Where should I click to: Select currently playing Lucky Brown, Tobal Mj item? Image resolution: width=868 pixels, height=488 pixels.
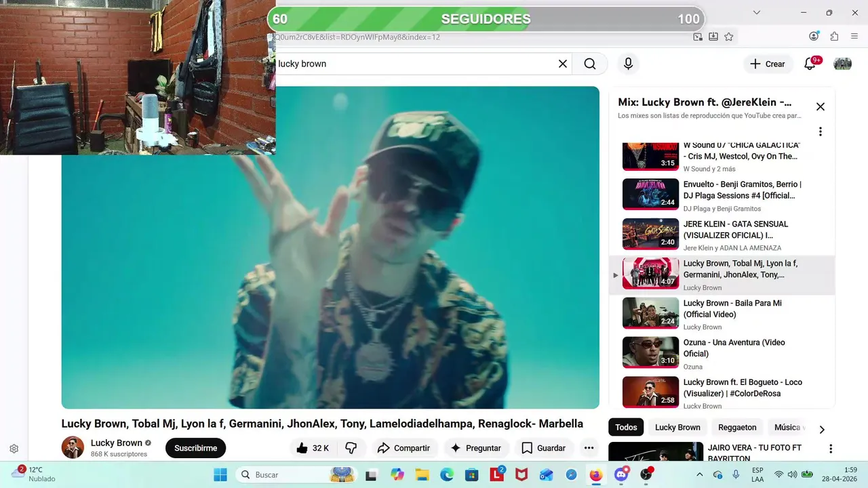[722, 275]
